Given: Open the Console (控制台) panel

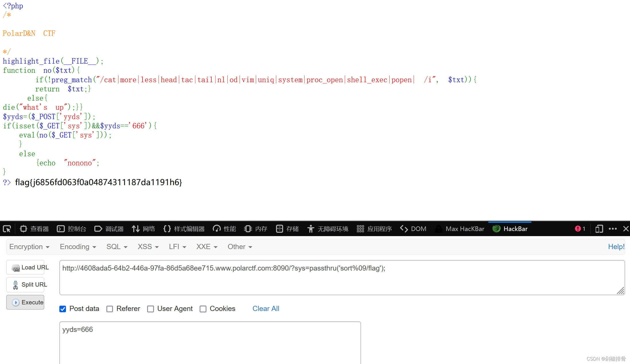Looking at the screenshot, I should pos(72,229).
